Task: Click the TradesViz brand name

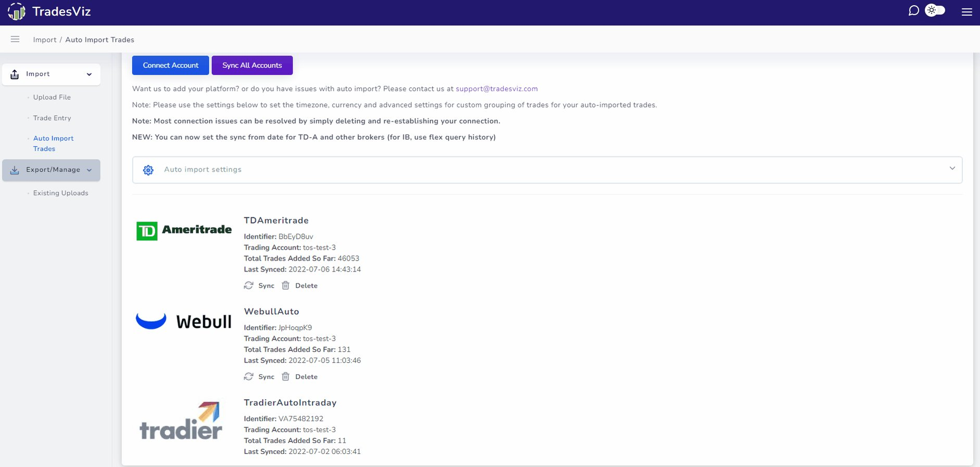Action: [x=61, y=11]
